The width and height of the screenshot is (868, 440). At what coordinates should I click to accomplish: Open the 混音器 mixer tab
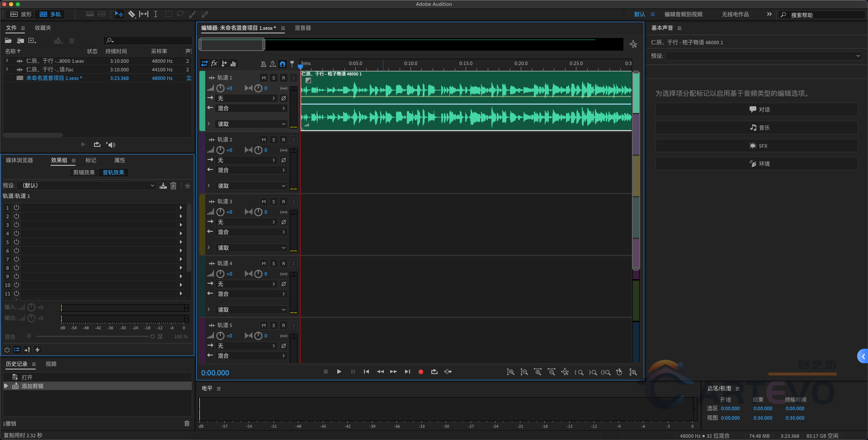pos(303,28)
